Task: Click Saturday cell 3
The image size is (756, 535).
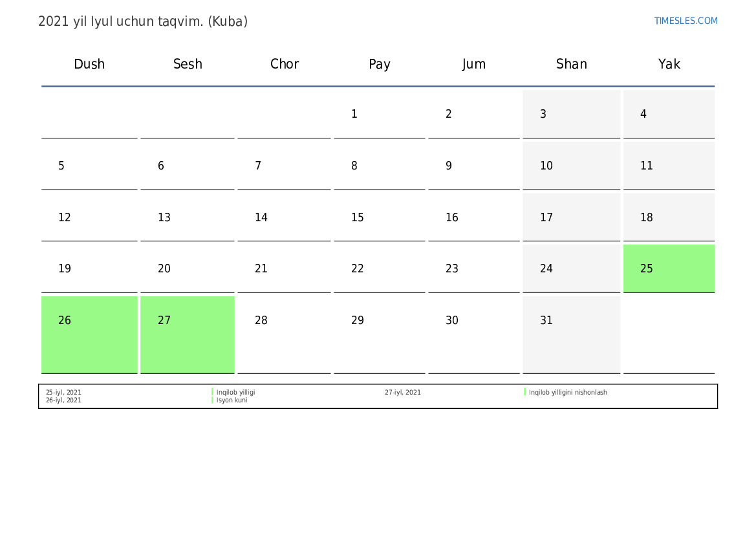Action: [571, 114]
